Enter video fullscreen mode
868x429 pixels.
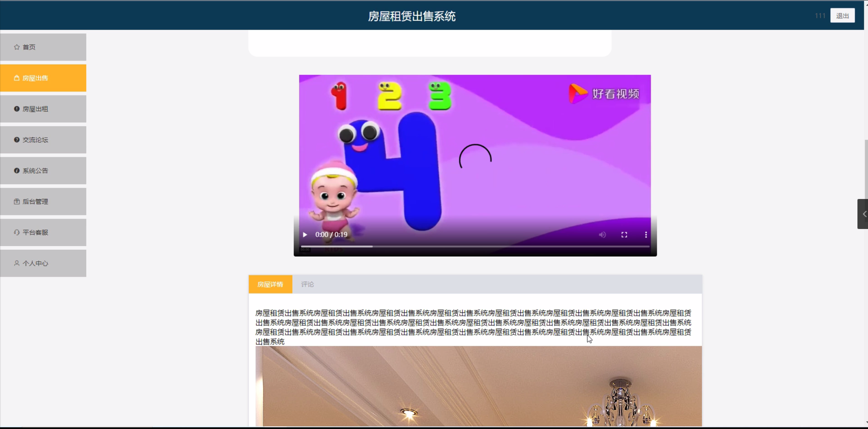(624, 235)
